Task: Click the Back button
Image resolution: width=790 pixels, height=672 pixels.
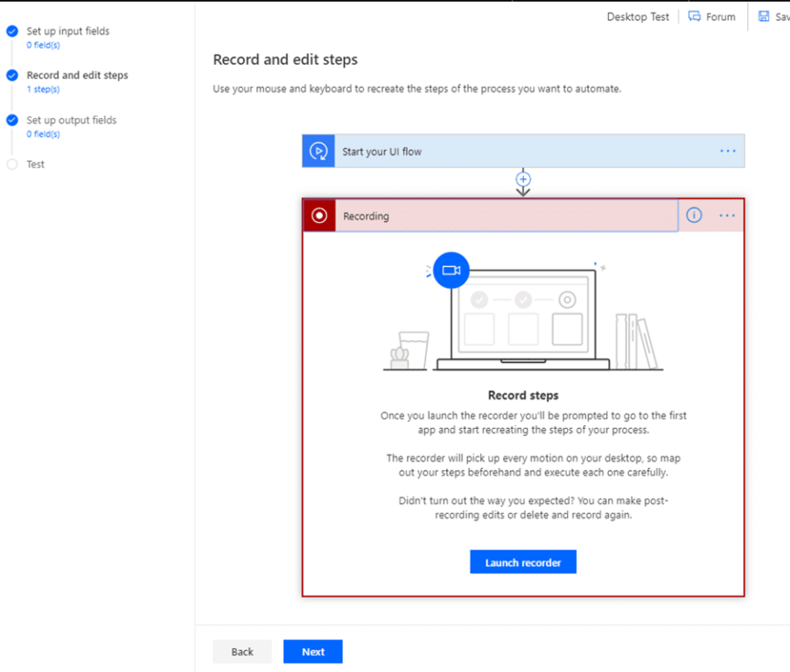Action: [242, 652]
